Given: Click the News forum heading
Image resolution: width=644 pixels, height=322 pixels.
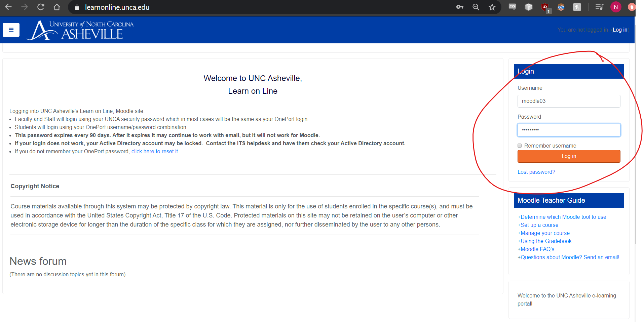Looking at the screenshot, I should tap(38, 261).
